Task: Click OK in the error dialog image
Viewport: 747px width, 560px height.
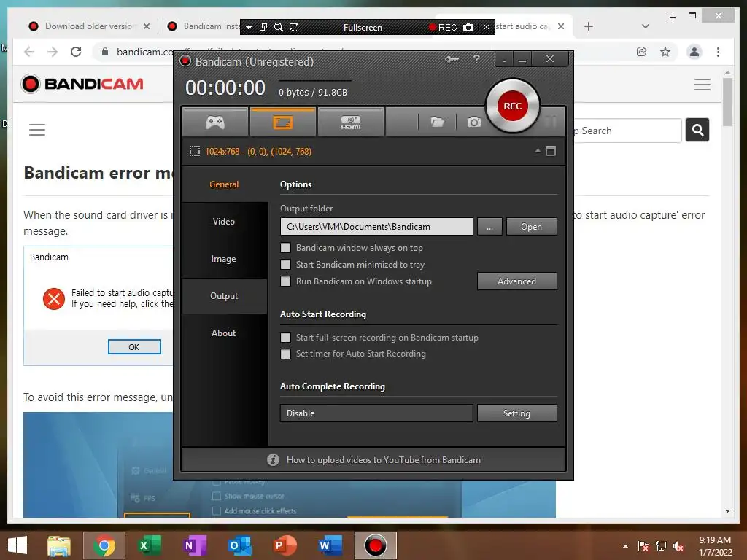Action: pyautogui.click(x=134, y=346)
